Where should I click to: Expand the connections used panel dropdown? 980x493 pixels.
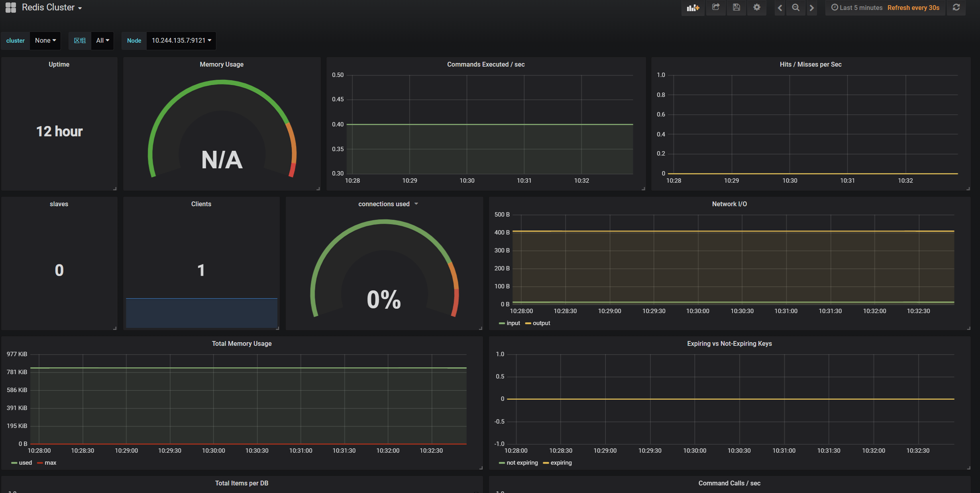click(x=416, y=204)
